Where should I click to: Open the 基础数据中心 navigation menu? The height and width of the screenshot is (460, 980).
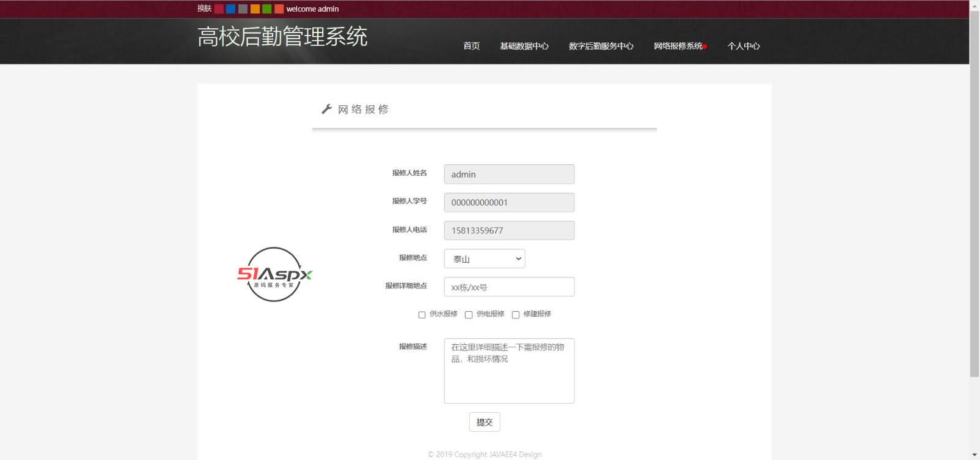[x=524, y=46]
